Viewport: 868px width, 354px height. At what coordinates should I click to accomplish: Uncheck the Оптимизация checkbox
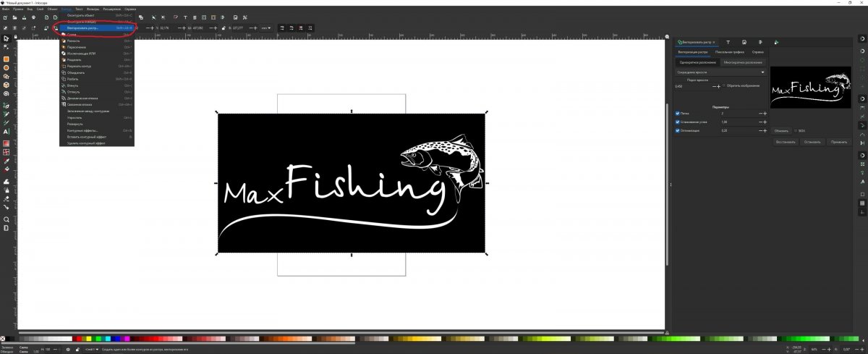click(677, 130)
